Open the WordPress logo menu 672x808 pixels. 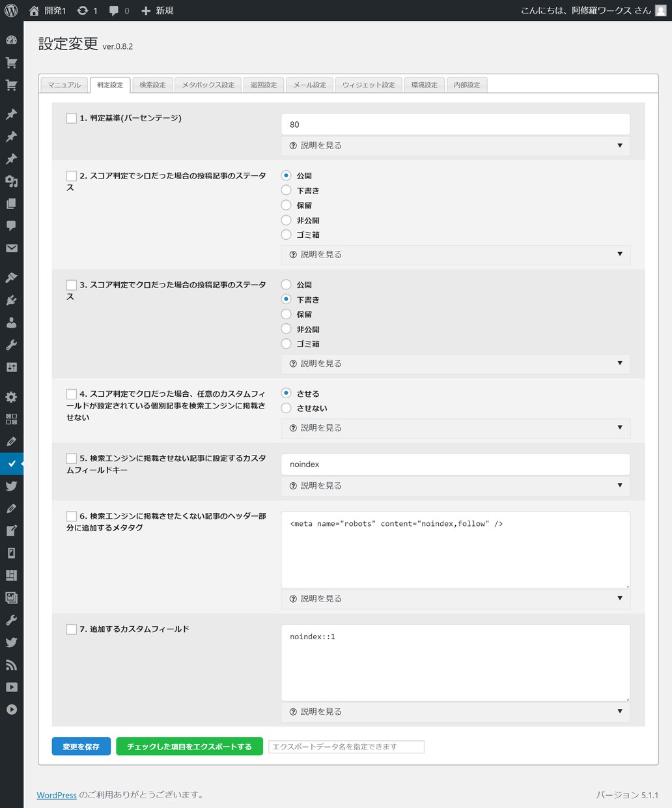(x=11, y=10)
